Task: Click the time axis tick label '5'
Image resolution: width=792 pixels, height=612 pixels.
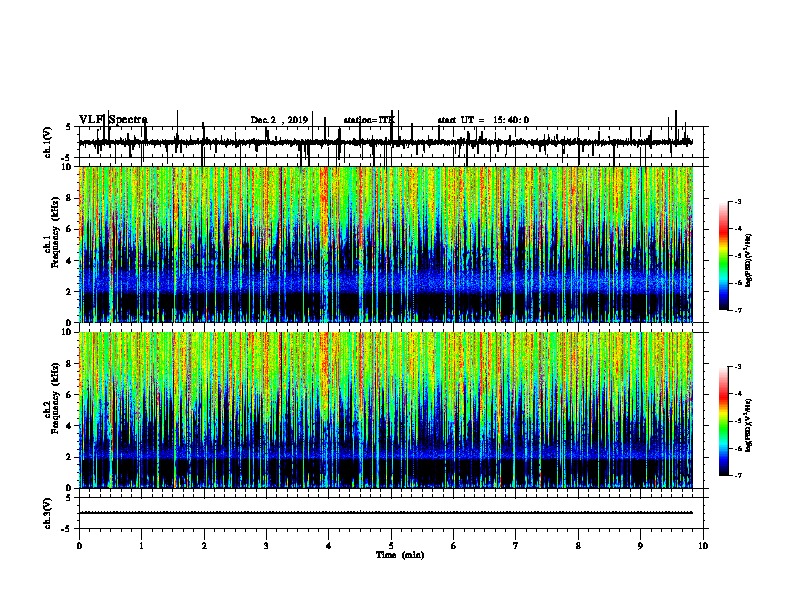Action: coord(391,546)
